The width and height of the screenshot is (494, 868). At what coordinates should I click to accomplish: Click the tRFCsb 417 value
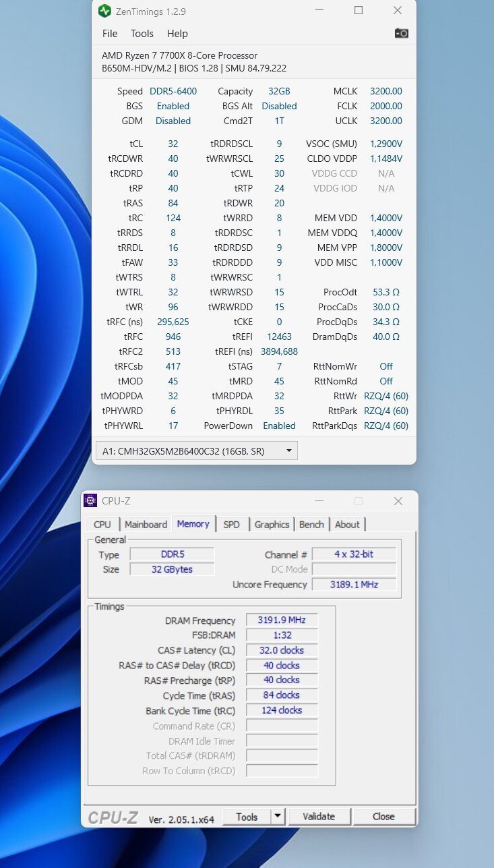pos(173,366)
